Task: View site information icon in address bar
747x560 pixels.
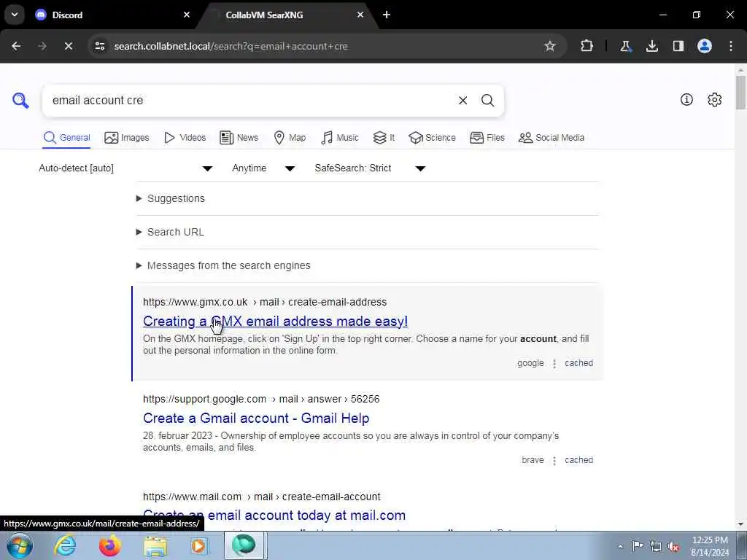Action: [x=99, y=46]
